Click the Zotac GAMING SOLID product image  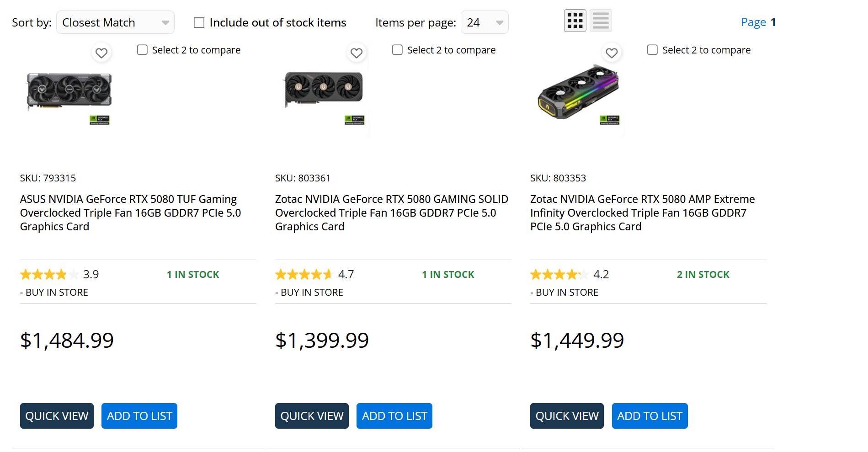coord(324,90)
